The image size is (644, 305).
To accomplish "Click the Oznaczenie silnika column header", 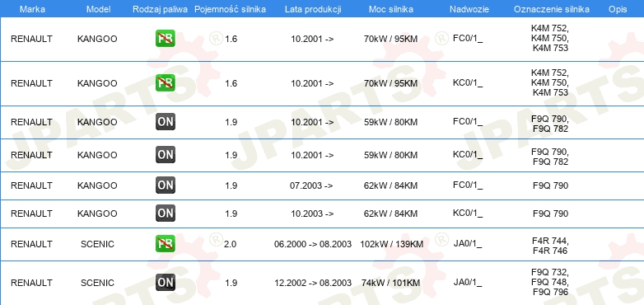I will coord(552,9).
